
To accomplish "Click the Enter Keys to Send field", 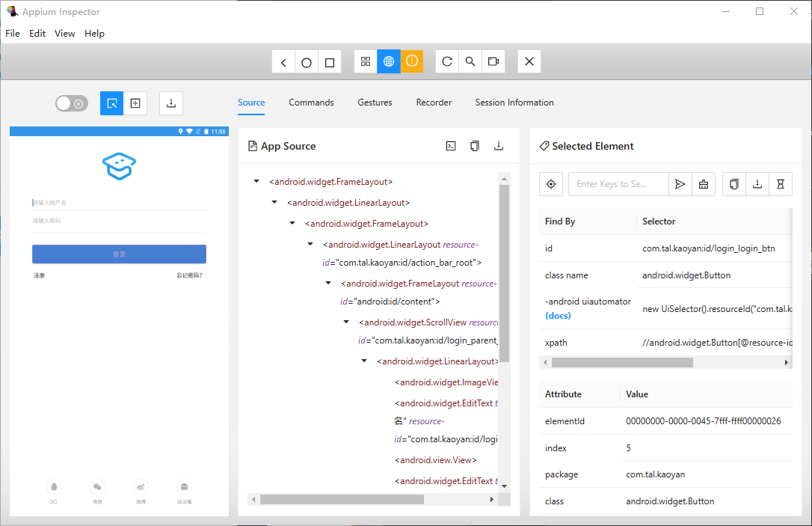I will (x=618, y=184).
